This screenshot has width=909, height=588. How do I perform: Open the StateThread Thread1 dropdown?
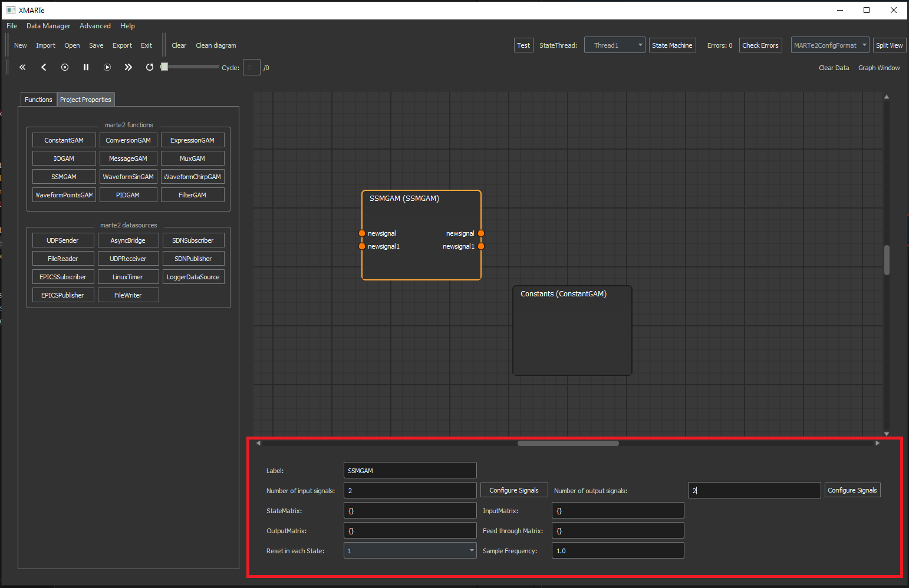(614, 45)
